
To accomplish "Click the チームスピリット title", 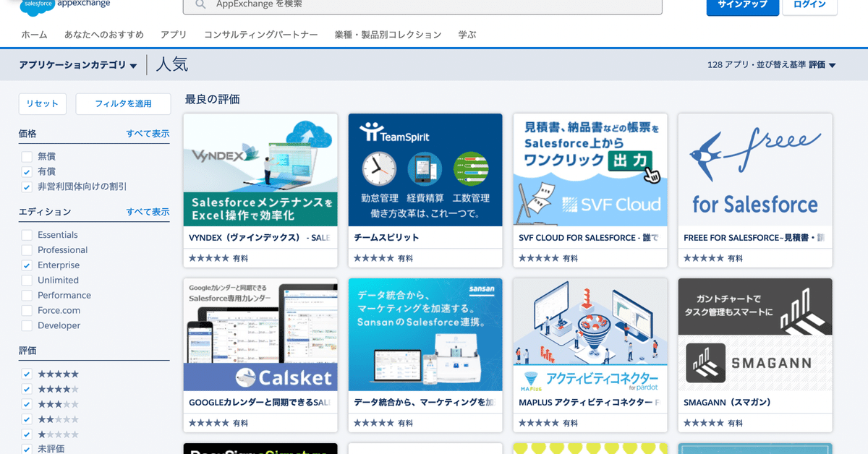I will [x=386, y=237].
